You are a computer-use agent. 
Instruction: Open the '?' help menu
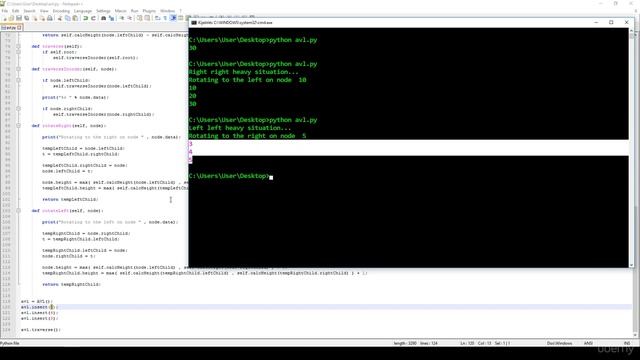tap(180, 11)
